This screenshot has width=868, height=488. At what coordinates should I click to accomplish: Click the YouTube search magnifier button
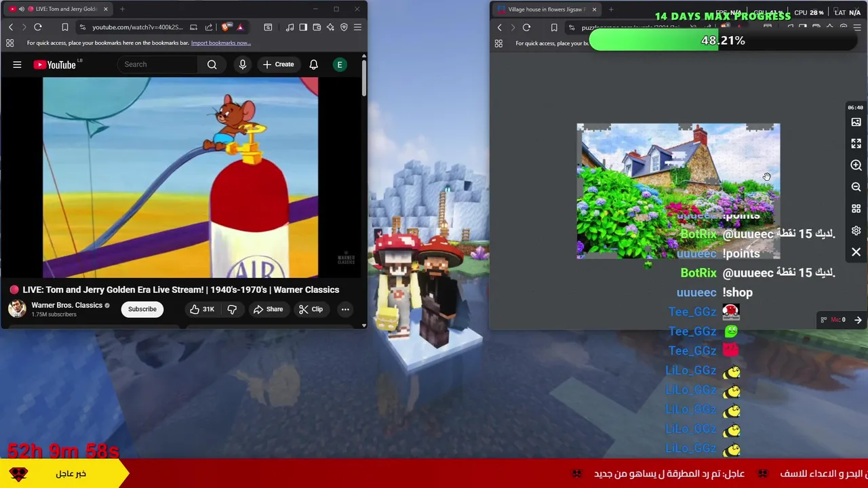pyautogui.click(x=212, y=64)
